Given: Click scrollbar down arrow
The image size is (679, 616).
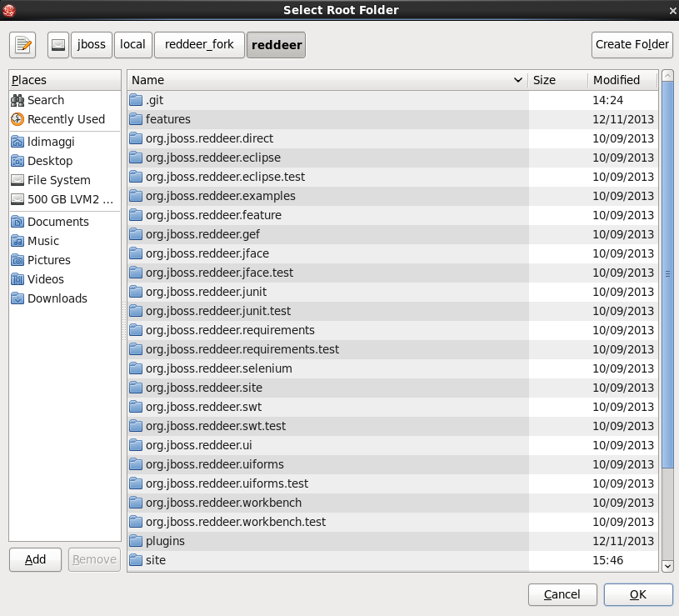Looking at the screenshot, I should coord(667,566).
